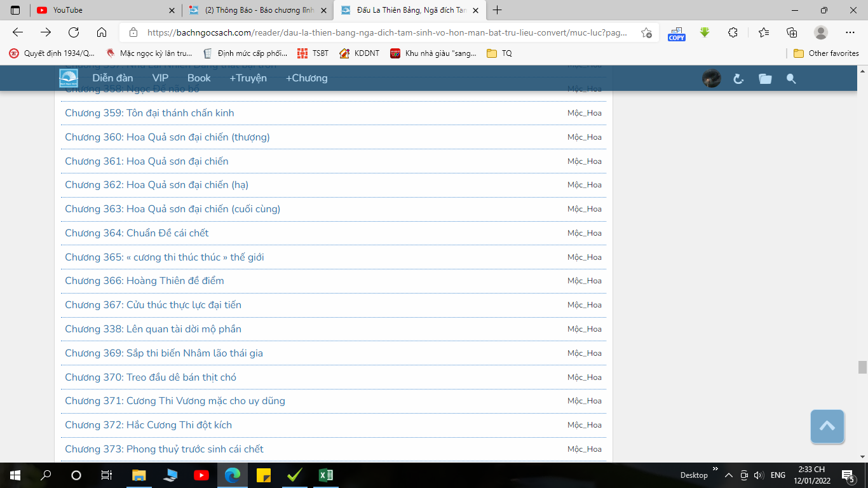Screen dimensions: 868x488
Task: Open the +Truyện menu item
Action: pyautogui.click(x=248, y=78)
